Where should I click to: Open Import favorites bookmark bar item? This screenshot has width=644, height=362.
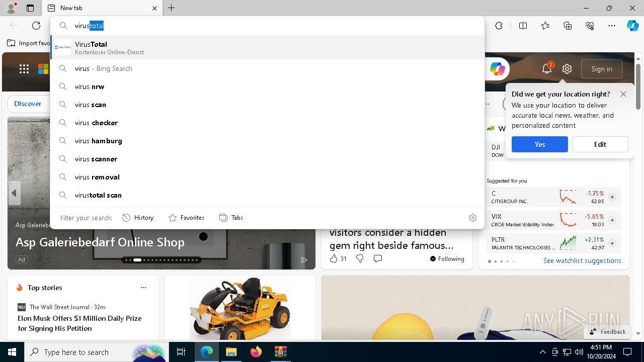[x=29, y=43]
